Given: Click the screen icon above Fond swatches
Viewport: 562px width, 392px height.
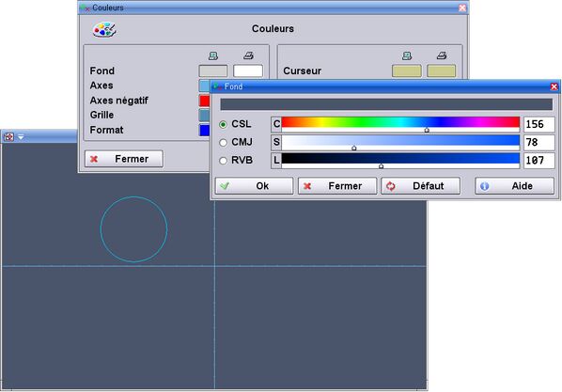Looking at the screenshot, I should click(213, 55).
